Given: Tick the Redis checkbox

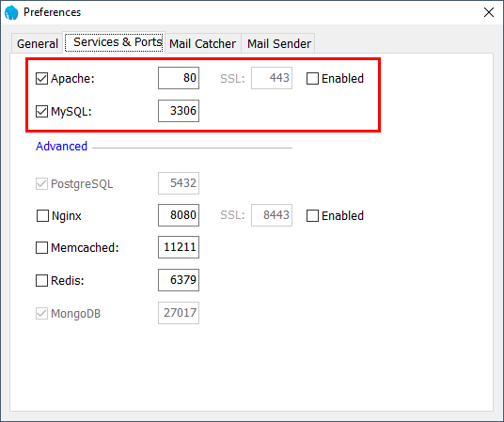Looking at the screenshot, I should tap(41, 280).
